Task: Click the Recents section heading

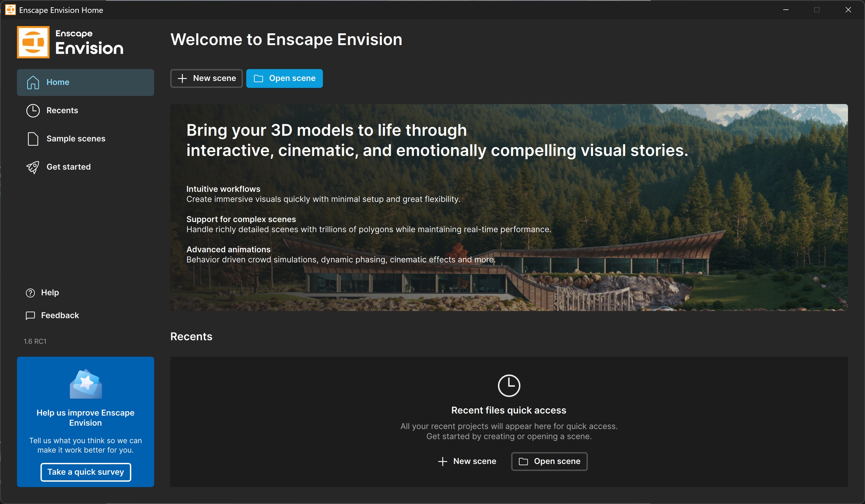Action: point(191,337)
